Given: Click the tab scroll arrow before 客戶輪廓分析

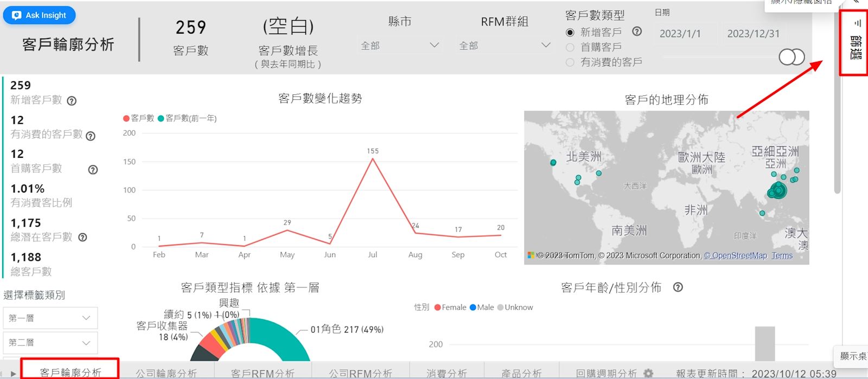Looking at the screenshot, I should [x=13, y=374].
